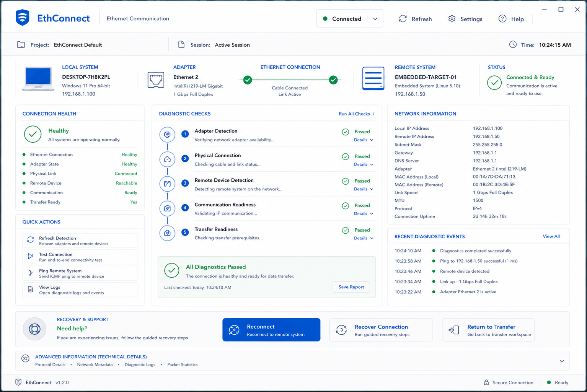Click Refresh Detection quick action

tap(80, 241)
